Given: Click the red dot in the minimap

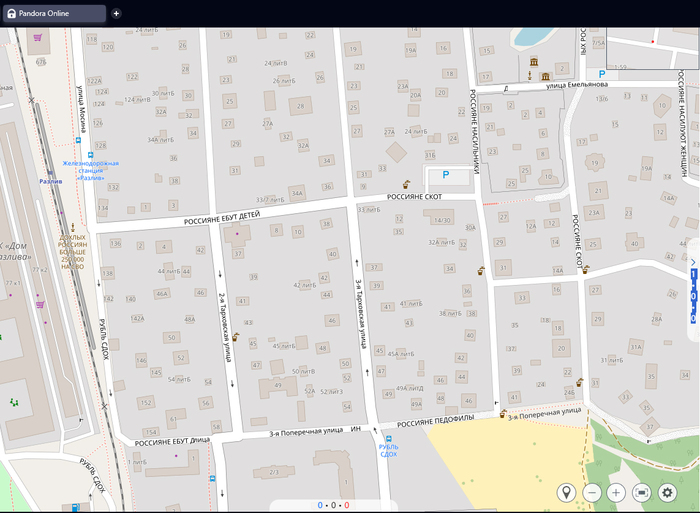Looking at the screenshot, I should [x=653, y=42].
